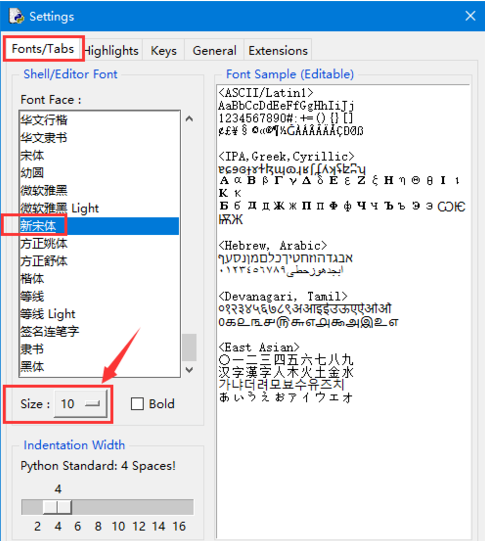The height and width of the screenshot is (541, 485).
Task: Select font 华文行楷
Action: click(x=99, y=120)
